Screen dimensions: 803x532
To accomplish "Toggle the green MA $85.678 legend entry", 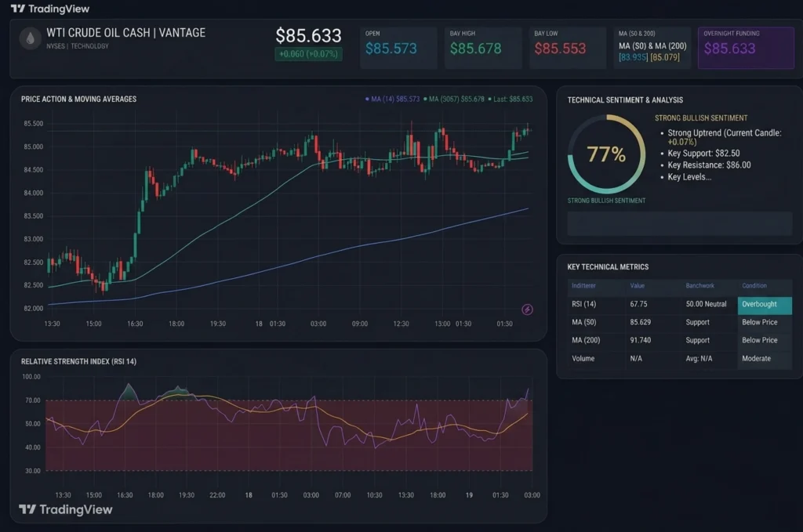I will click(454, 100).
